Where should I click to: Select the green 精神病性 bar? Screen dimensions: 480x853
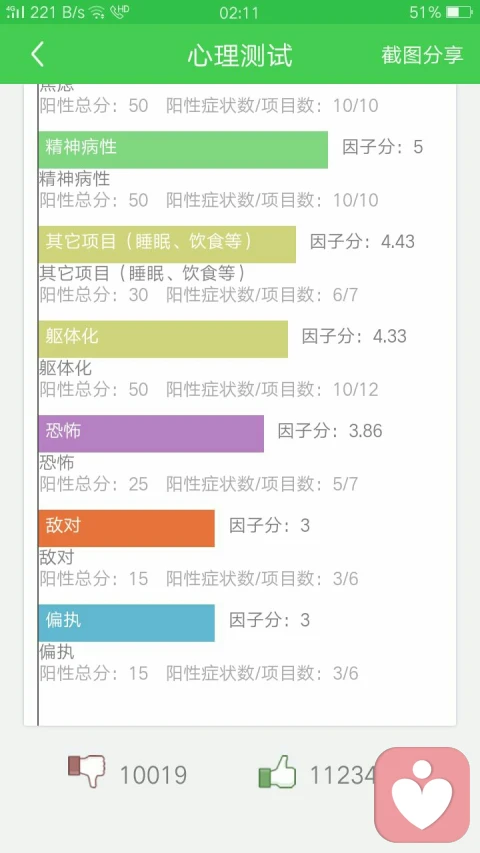coord(183,150)
